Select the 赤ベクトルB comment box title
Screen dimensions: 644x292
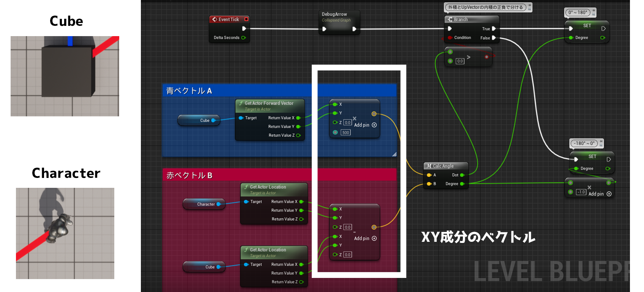[189, 175]
